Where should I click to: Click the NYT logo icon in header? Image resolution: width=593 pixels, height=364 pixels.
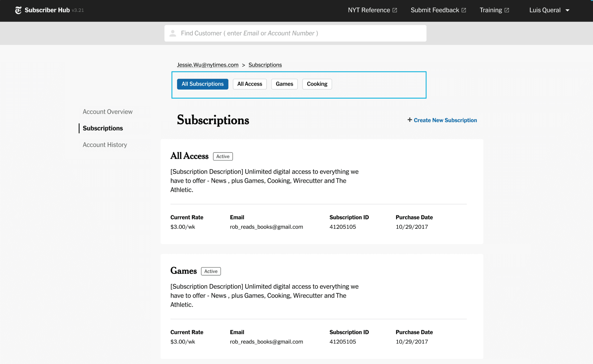18,10
